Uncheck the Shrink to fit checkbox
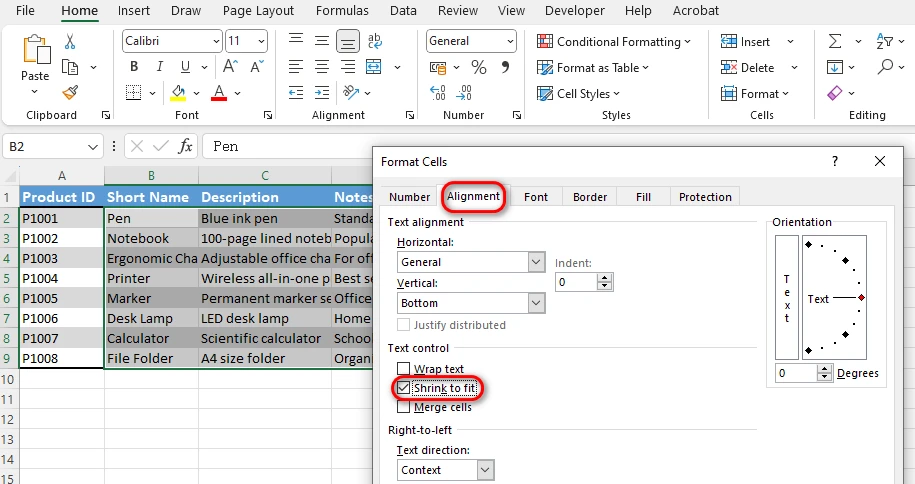 404,388
